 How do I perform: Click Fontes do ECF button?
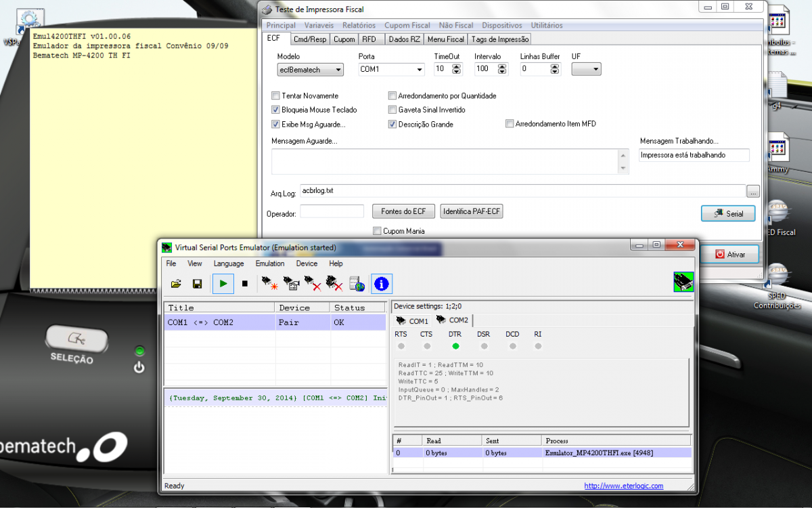[403, 211]
